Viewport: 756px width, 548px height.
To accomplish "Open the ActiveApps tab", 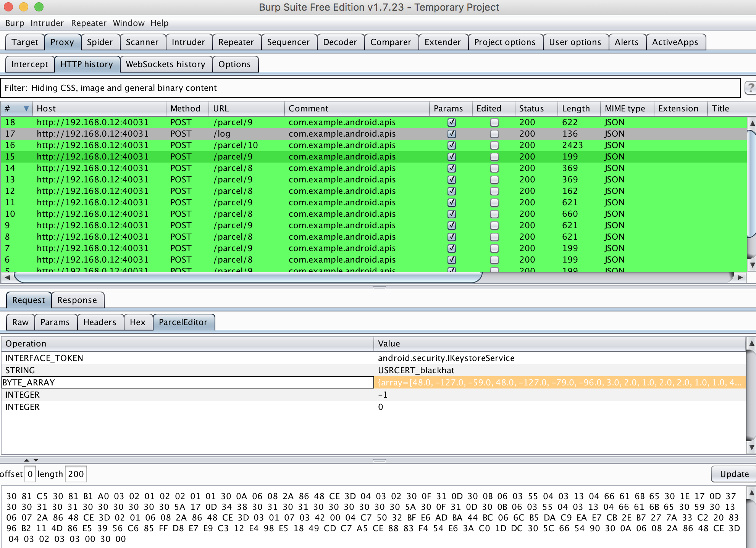I will tap(675, 42).
